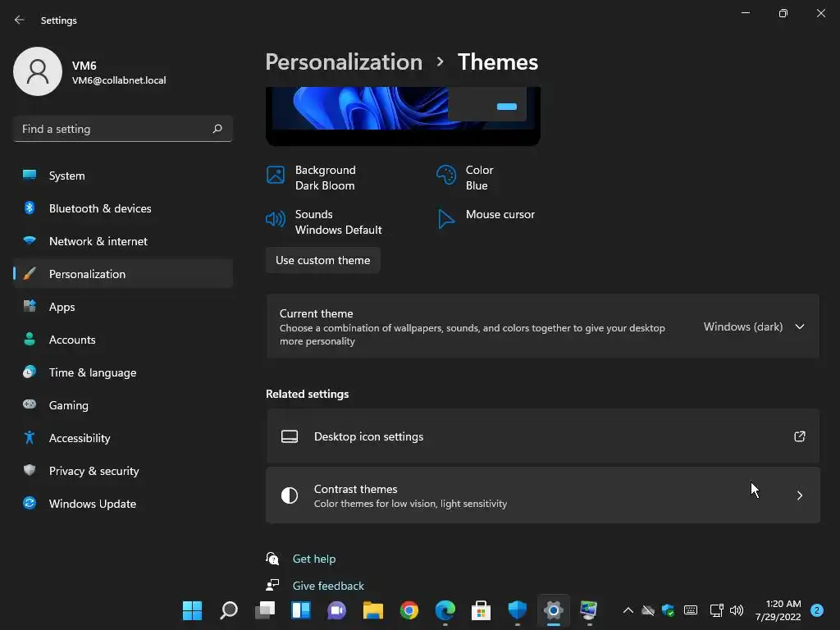The width and height of the screenshot is (840, 630).
Task: Click the theme preview thumbnail
Action: click(403, 116)
